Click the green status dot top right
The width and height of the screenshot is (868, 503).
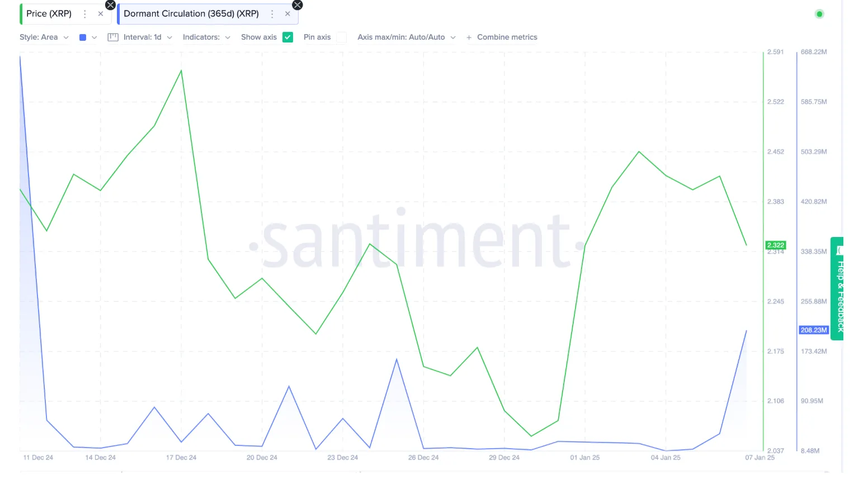click(819, 14)
